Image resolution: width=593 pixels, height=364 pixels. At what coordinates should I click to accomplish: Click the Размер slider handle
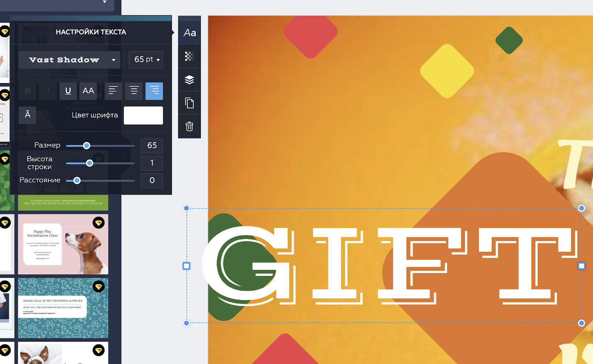[87, 146]
